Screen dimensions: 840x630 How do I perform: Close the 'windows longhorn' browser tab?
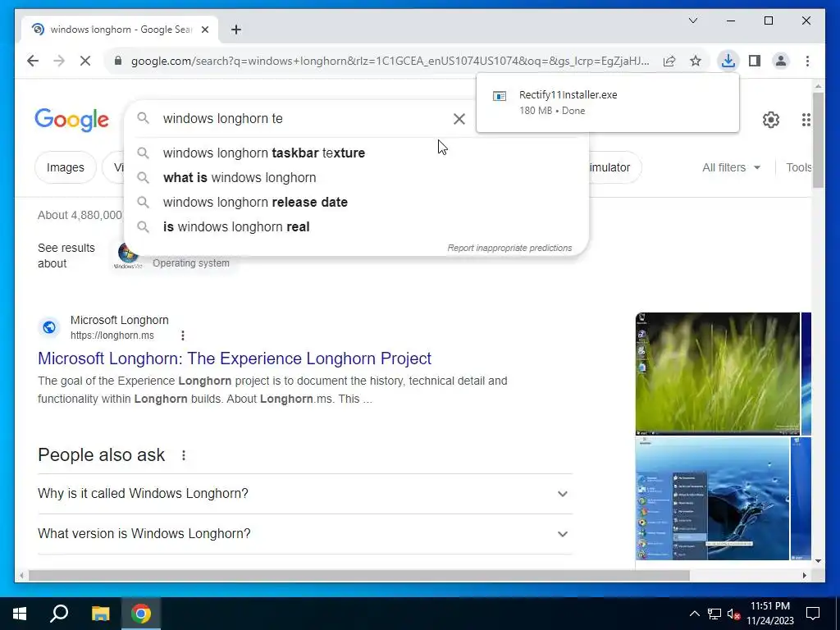204,30
